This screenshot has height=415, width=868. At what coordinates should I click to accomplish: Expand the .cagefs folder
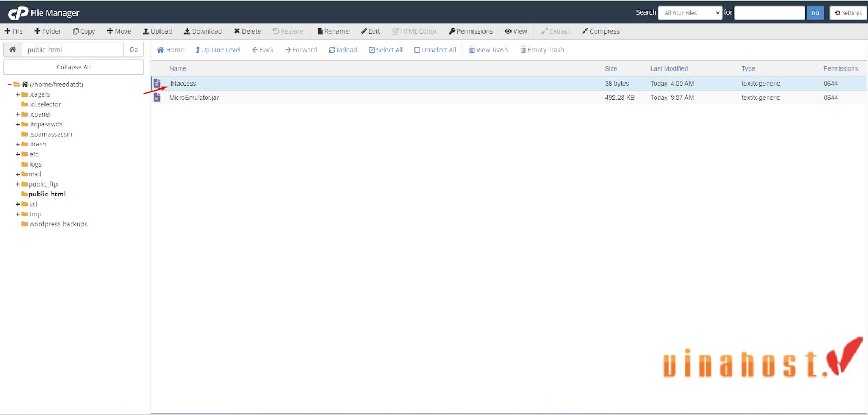pyautogui.click(x=18, y=94)
